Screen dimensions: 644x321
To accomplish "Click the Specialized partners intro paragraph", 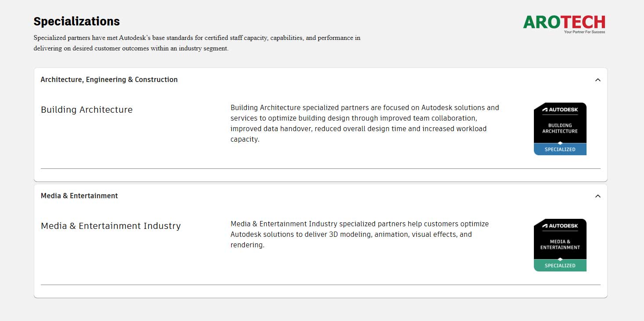I will 197,43.
